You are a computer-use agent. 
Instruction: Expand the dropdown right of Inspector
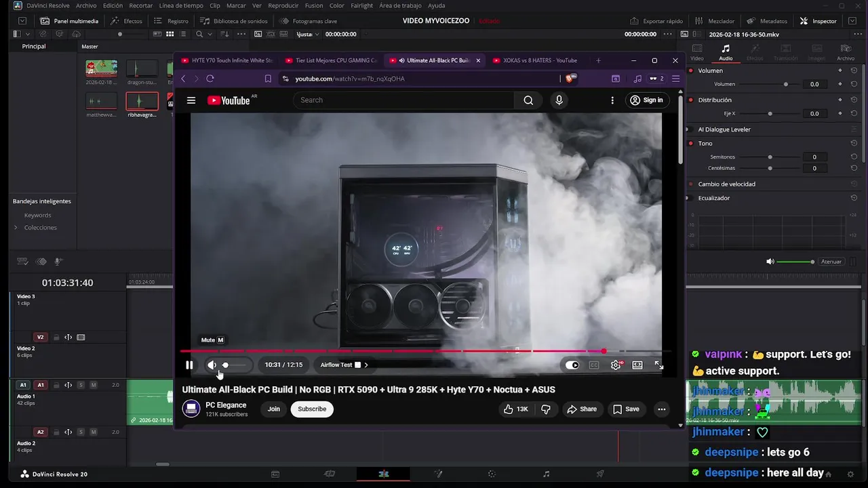[x=852, y=21]
